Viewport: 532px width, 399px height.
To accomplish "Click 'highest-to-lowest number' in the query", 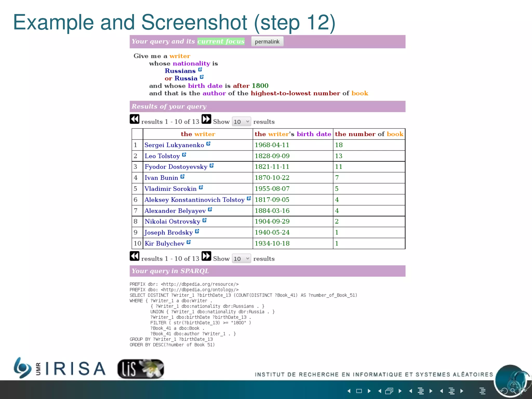I will 295,94.
